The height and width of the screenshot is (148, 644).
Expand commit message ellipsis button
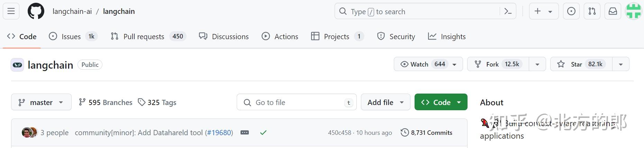coord(245,132)
